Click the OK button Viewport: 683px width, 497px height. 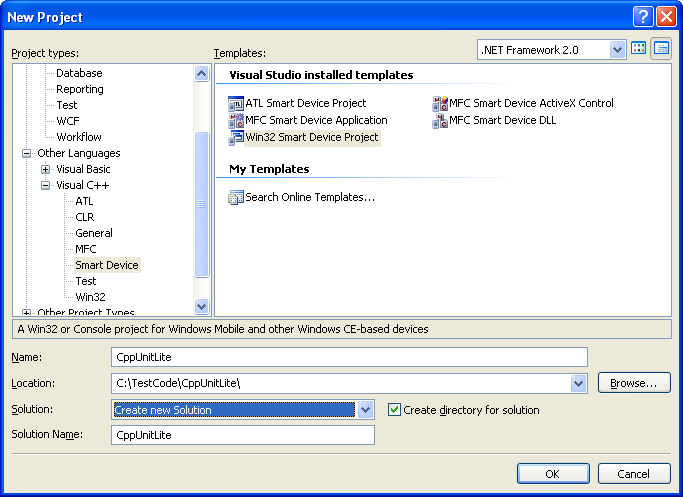coord(553,473)
